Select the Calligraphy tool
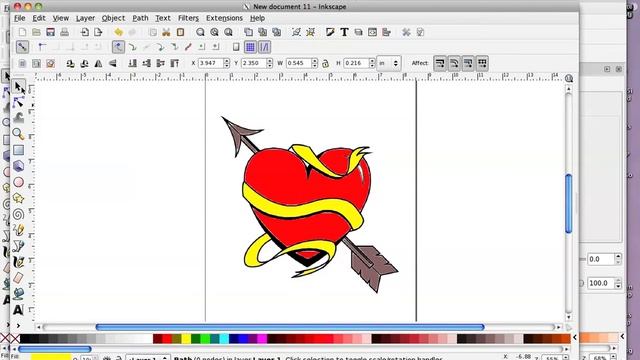 tap(18, 262)
